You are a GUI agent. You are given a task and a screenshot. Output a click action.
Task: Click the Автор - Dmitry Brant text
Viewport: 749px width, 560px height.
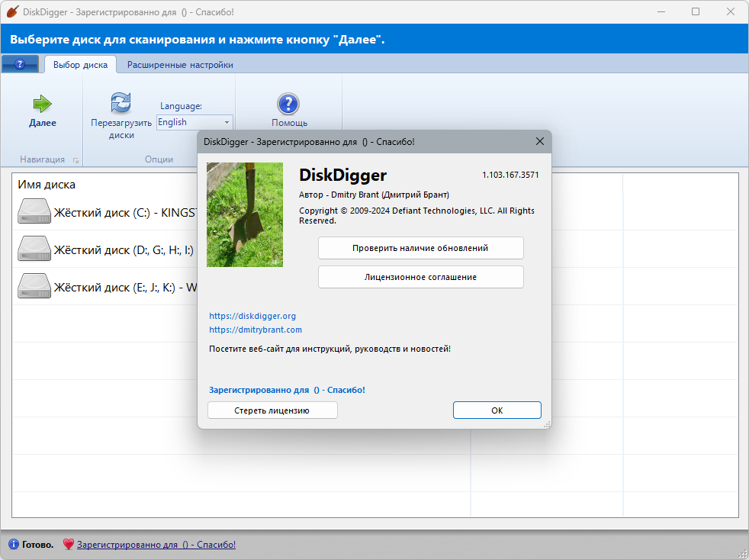pos(374,195)
